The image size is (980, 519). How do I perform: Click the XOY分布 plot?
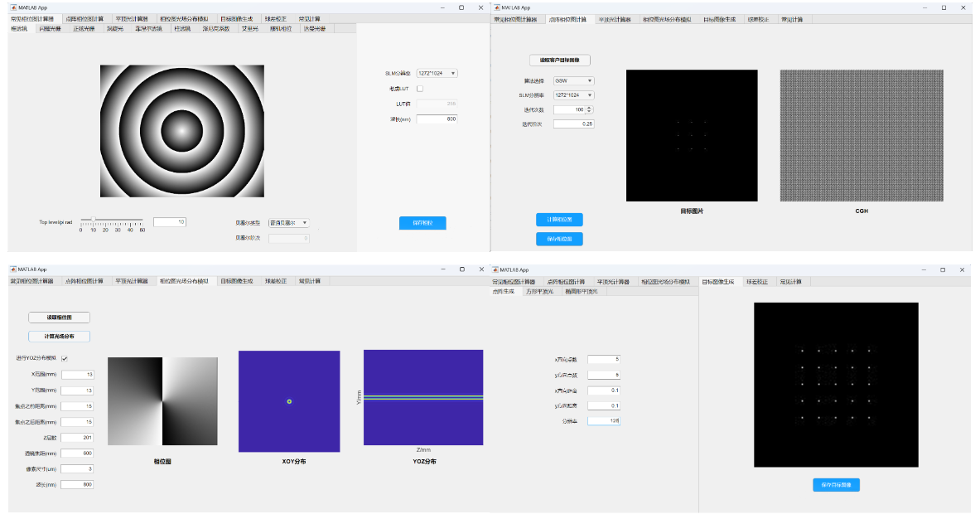[x=289, y=400]
